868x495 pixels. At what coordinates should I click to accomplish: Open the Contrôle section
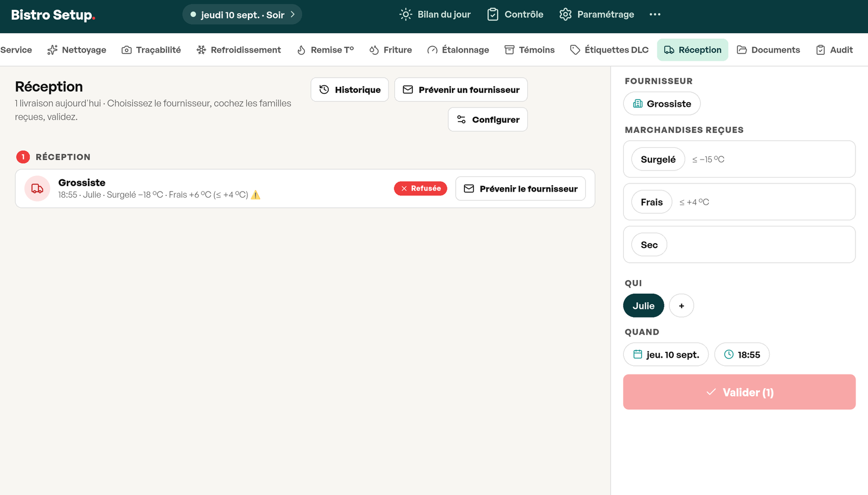[x=515, y=15]
